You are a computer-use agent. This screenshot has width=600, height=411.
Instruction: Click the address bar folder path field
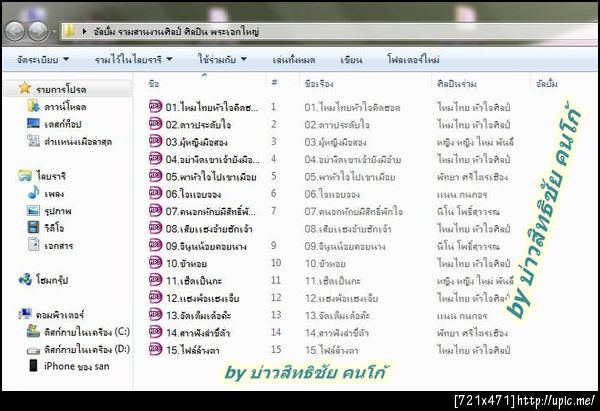(x=329, y=31)
